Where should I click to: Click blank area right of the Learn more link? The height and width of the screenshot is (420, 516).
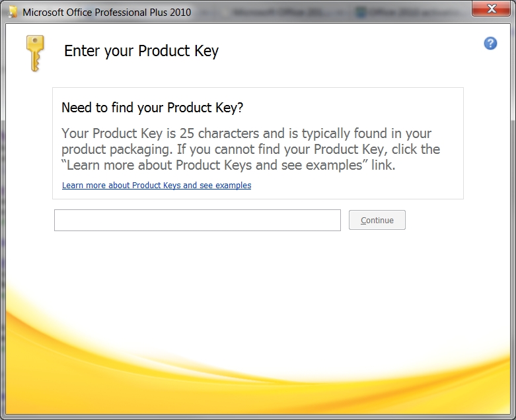357,186
